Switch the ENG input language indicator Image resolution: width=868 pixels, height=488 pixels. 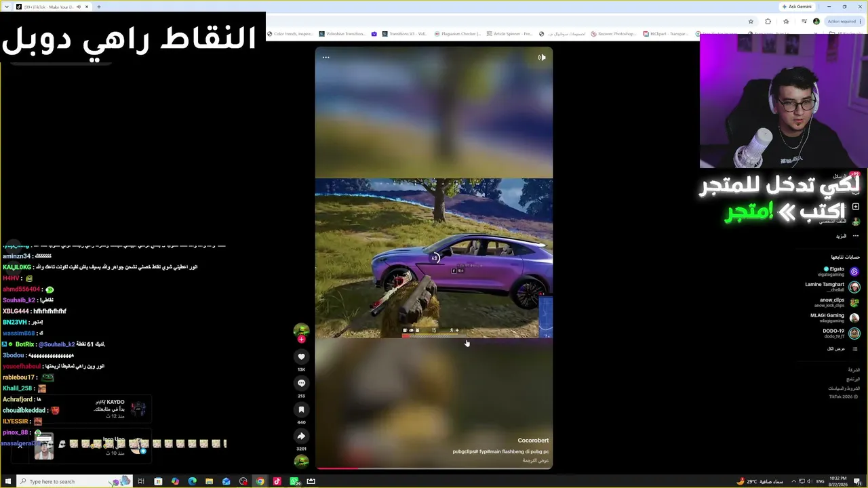coord(821,481)
